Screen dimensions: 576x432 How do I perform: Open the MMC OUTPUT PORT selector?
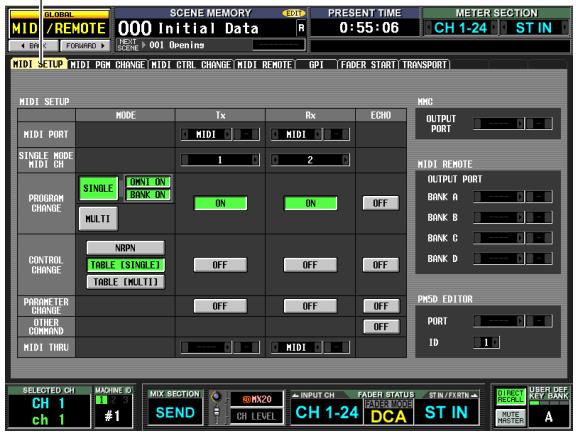498,123
